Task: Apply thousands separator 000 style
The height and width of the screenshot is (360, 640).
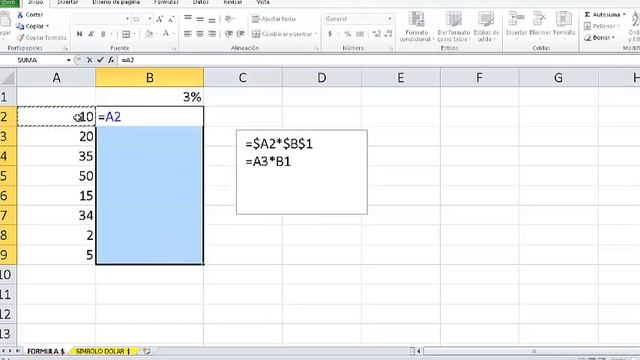Action: 360,34
